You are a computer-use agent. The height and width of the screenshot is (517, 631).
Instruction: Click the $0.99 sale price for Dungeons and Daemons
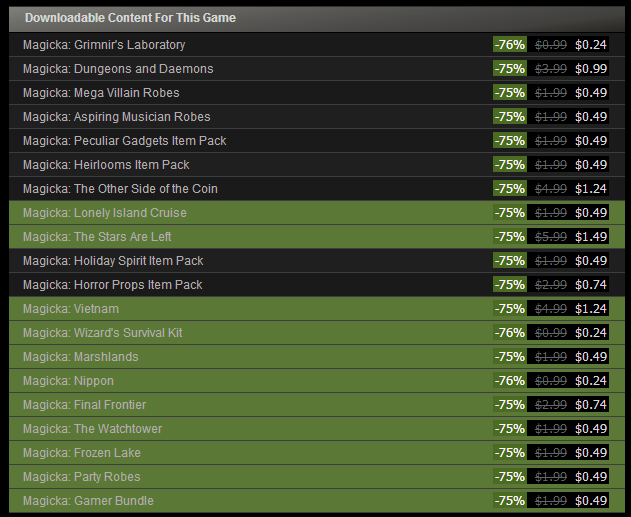point(590,69)
